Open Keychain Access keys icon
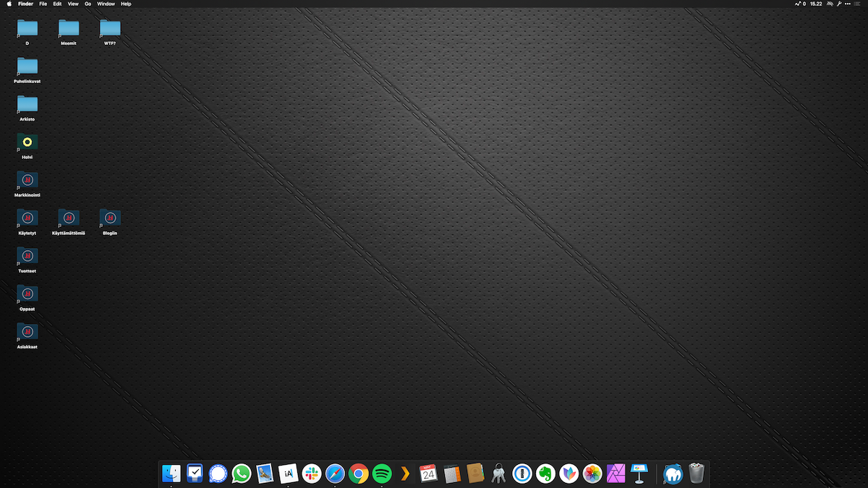The image size is (868, 488). [498, 474]
